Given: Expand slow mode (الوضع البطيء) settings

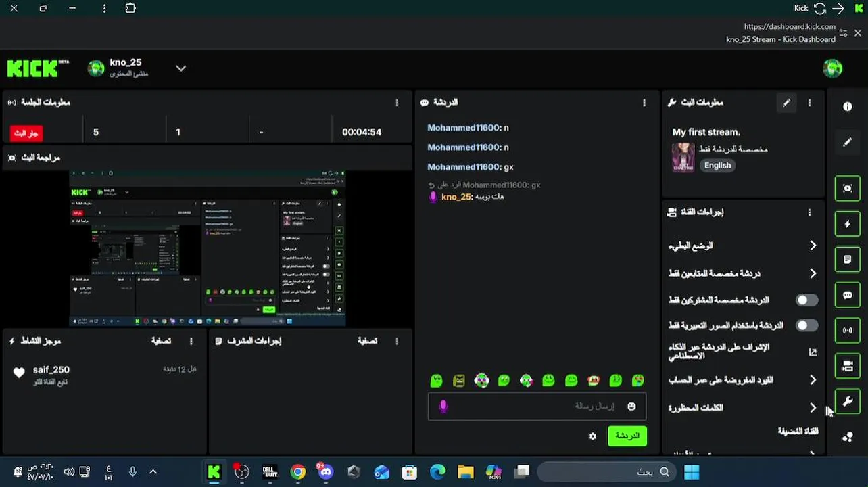Looking at the screenshot, I should pos(813,246).
